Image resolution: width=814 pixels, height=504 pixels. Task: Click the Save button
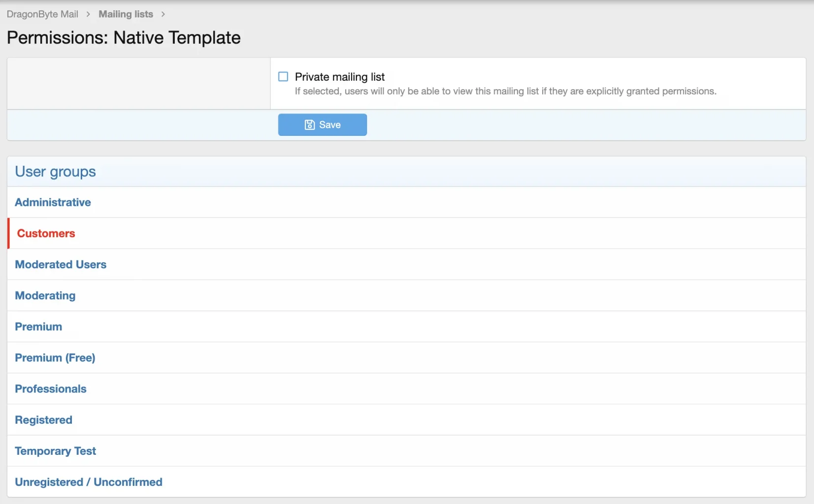[x=323, y=125]
